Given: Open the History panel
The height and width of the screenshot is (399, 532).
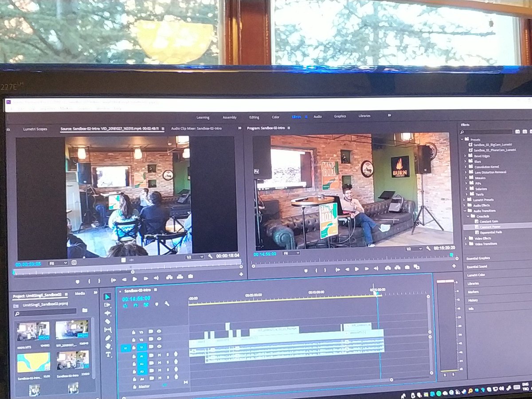Looking at the screenshot, I should point(473,300).
